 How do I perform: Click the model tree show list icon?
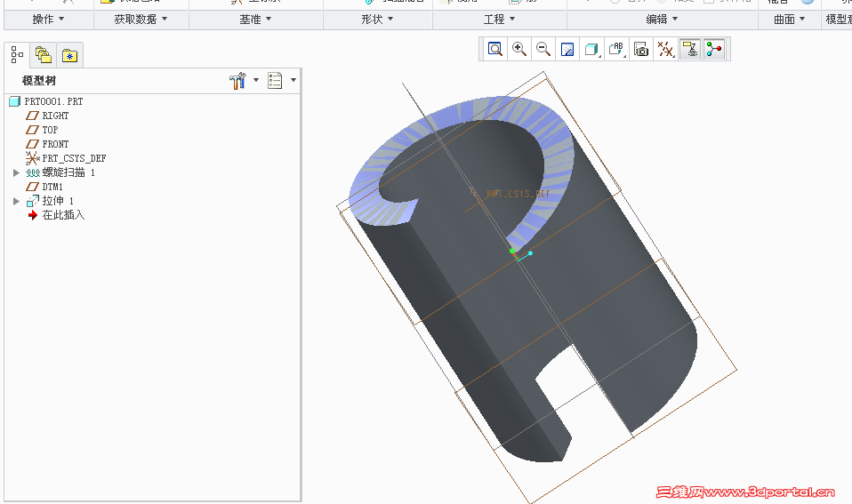point(275,80)
